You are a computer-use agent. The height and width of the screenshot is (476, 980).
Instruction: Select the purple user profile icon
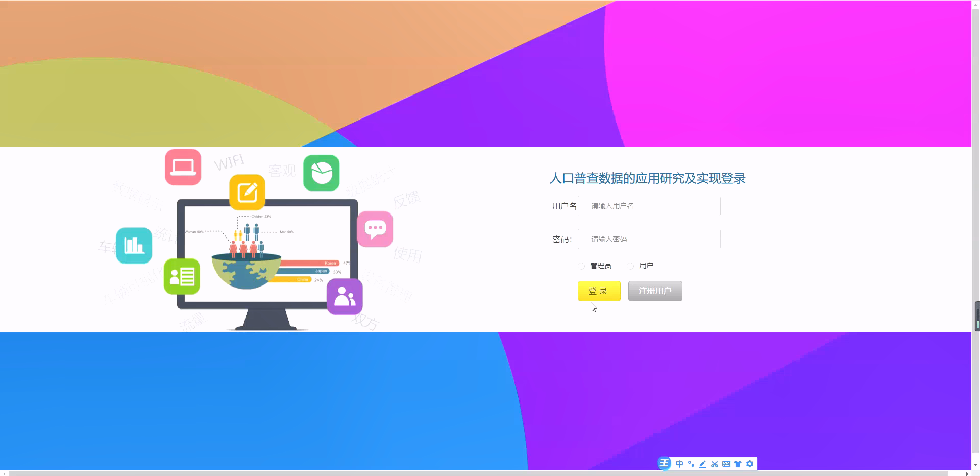click(344, 296)
